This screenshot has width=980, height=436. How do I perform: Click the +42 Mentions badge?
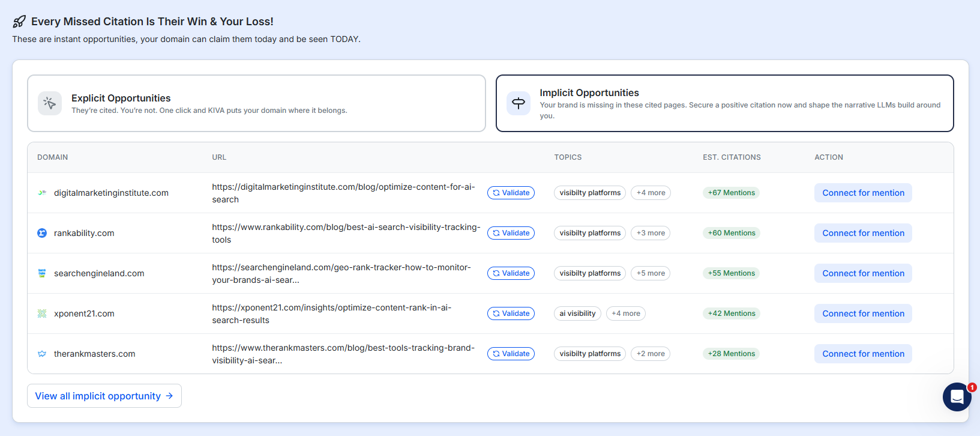click(732, 313)
